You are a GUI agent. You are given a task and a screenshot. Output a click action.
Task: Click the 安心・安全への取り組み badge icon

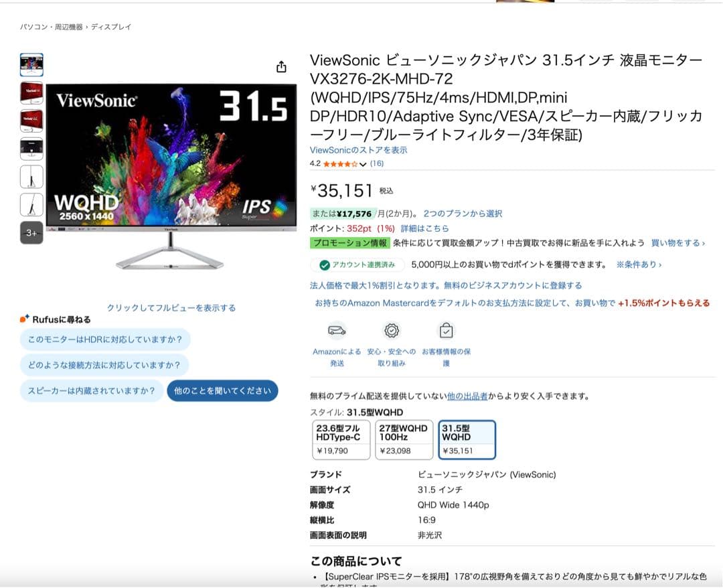click(391, 330)
